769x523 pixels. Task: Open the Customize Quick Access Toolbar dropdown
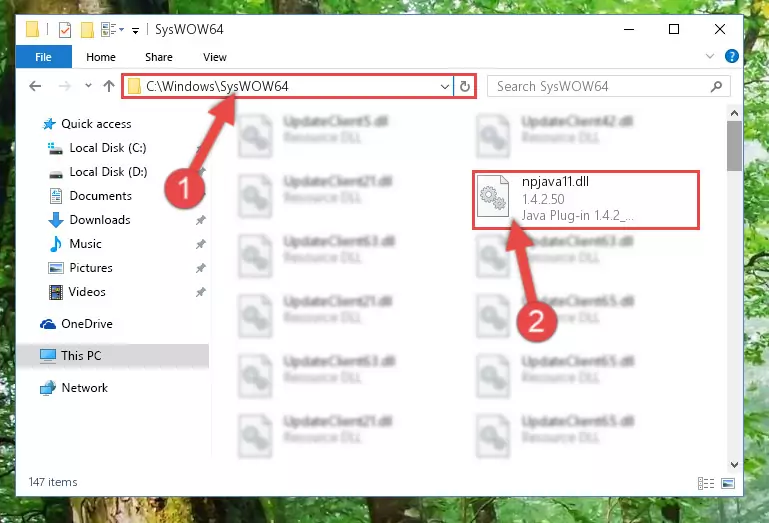click(135, 30)
